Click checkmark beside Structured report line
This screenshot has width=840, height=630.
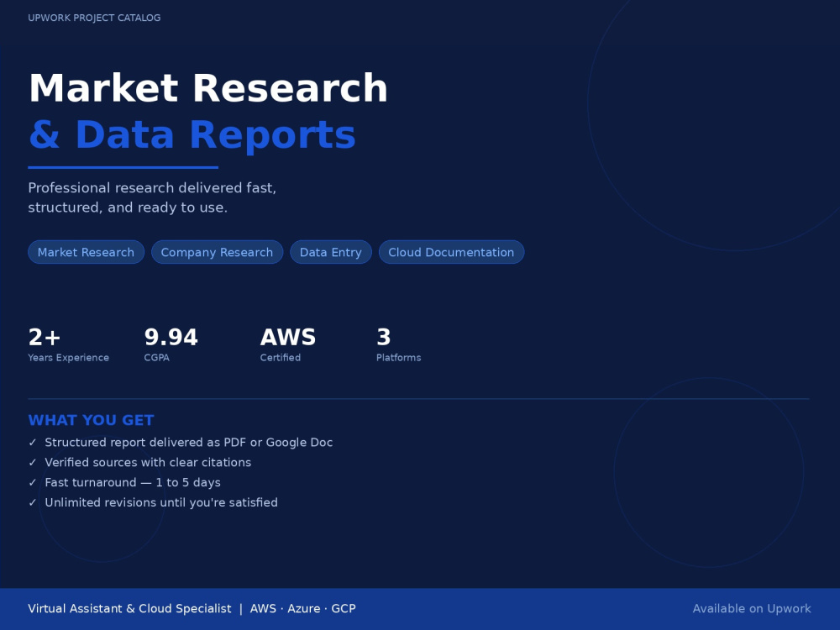point(33,443)
